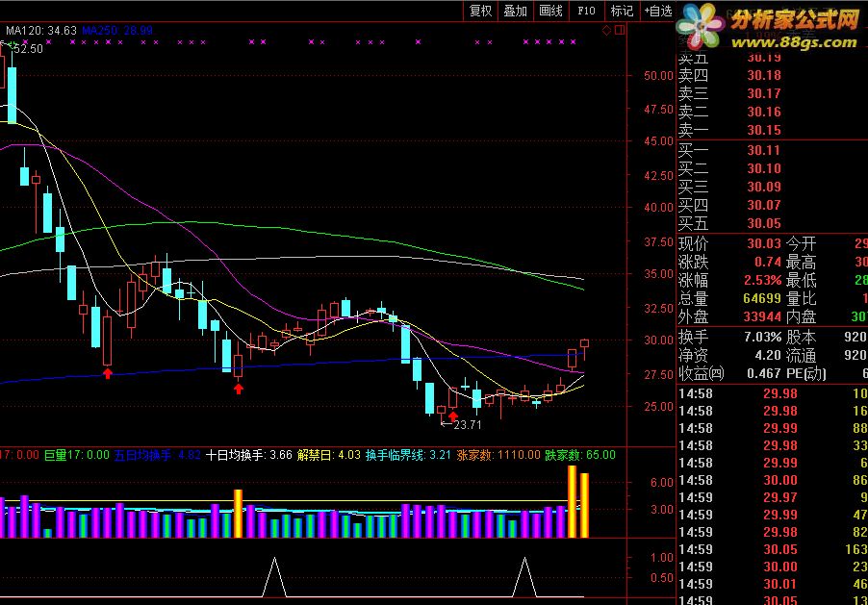The height and width of the screenshot is (605, 868).
Task: Click the 十日均换手: 3.66 indicator label
Action: (248, 455)
